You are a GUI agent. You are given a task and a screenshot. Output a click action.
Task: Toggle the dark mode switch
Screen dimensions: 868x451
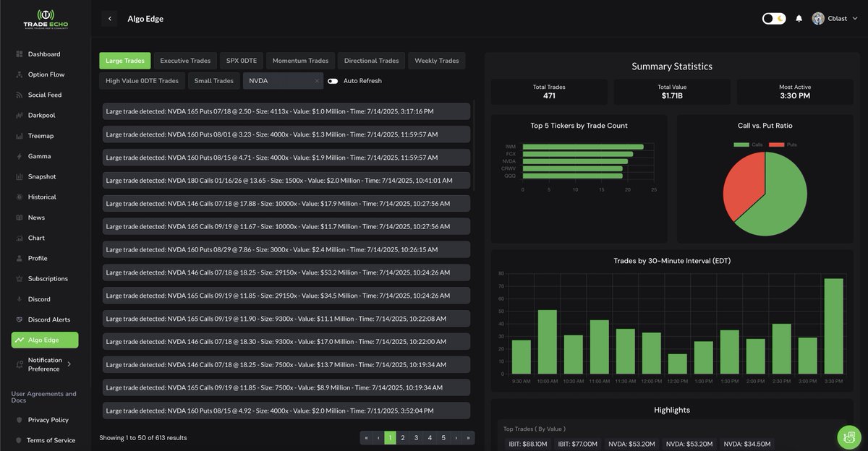774,19
